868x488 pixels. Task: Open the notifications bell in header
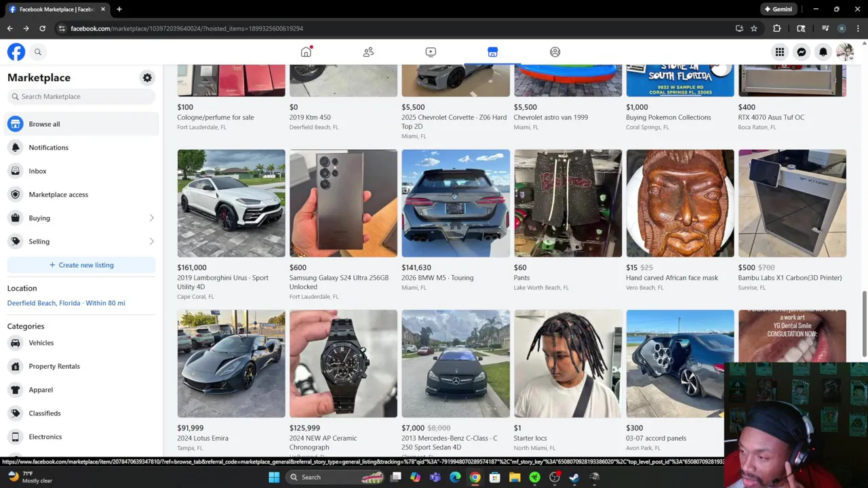[x=823, y=52]
